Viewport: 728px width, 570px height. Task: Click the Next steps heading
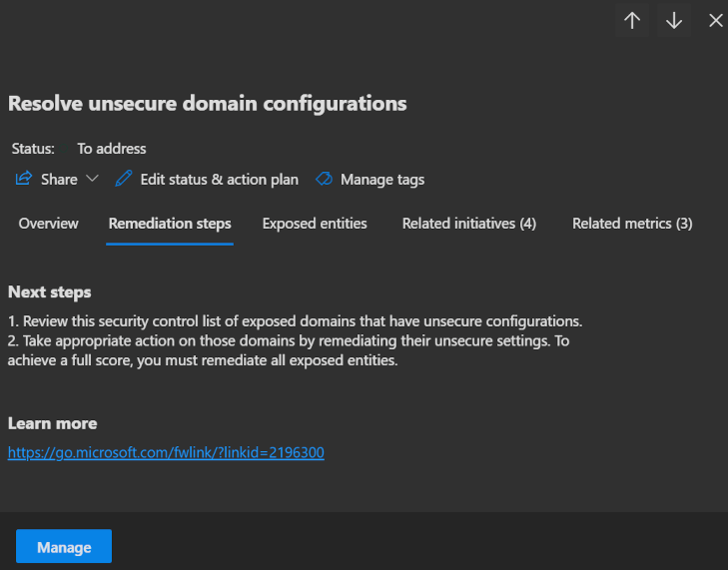tap(50, 292)
